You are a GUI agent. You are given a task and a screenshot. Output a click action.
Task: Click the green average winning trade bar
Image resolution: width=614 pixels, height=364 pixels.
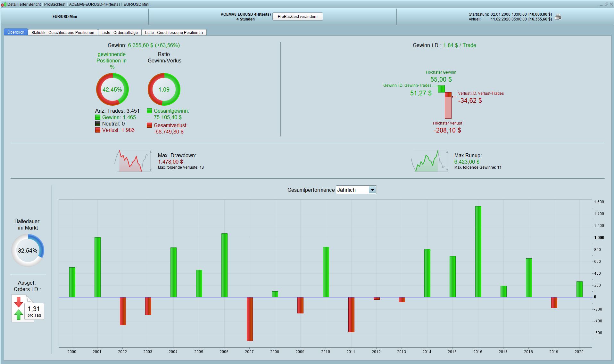point(441,89)
